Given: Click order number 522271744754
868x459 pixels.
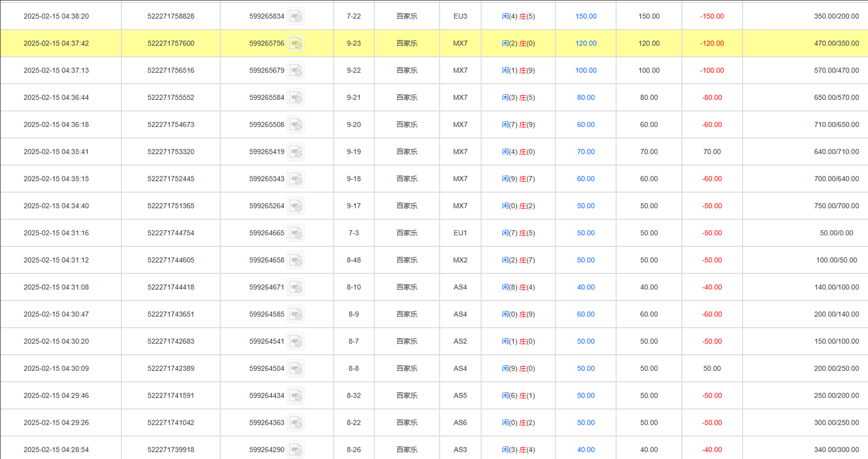Looking at the screenshot, I should coord(171,233).
